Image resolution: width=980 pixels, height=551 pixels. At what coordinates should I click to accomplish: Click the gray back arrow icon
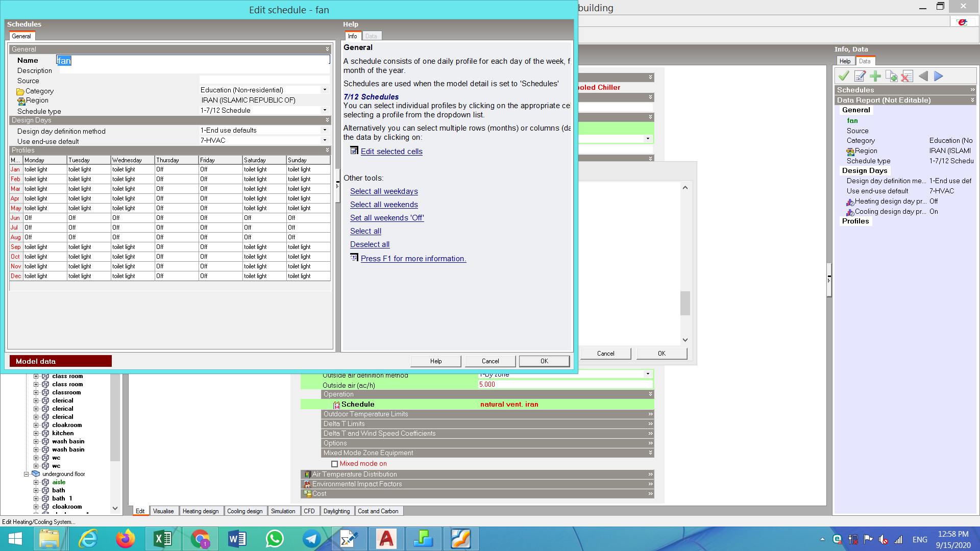[x=923, y=76]
